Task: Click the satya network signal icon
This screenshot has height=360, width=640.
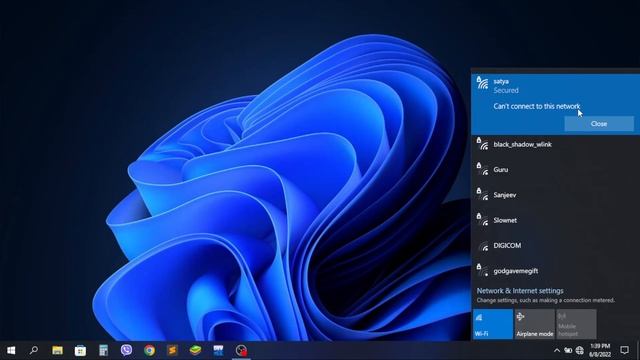Action: click(x=482, y=83)
